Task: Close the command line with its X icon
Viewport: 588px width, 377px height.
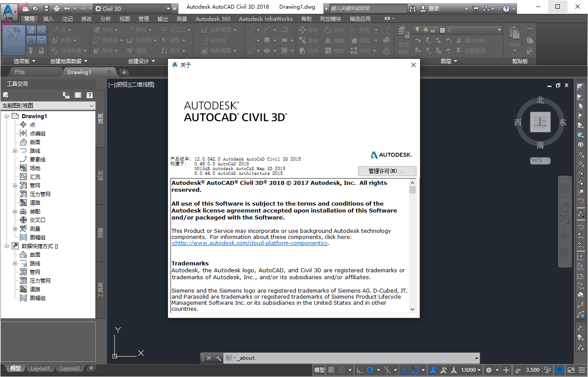Action: tap(208, 358)
